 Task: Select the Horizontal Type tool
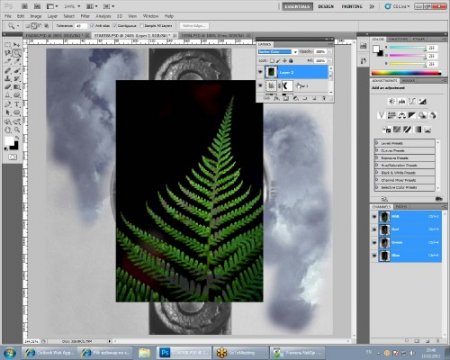[x=17, y=104]
